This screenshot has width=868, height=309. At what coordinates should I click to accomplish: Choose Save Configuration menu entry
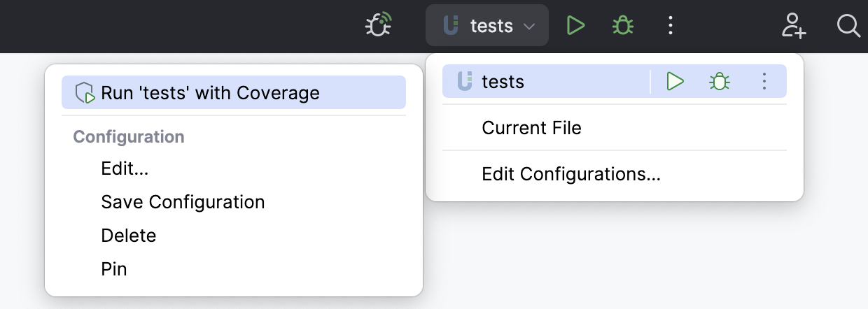(183, 202)
